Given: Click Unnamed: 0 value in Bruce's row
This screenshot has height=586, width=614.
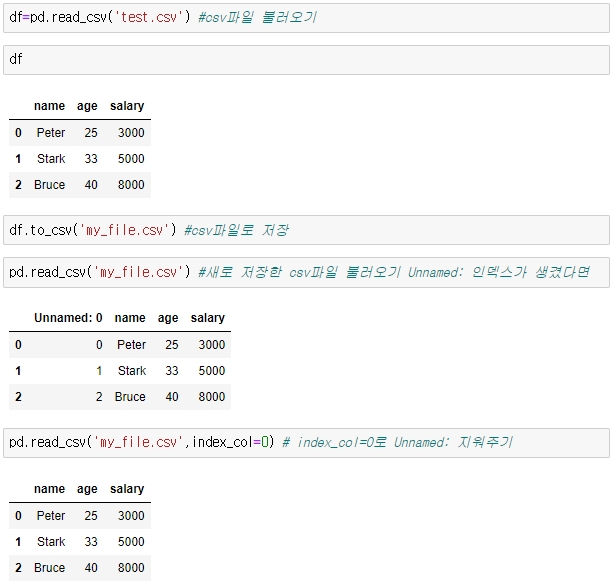Looking at the screenshot, I should click(x=99, y=396).
